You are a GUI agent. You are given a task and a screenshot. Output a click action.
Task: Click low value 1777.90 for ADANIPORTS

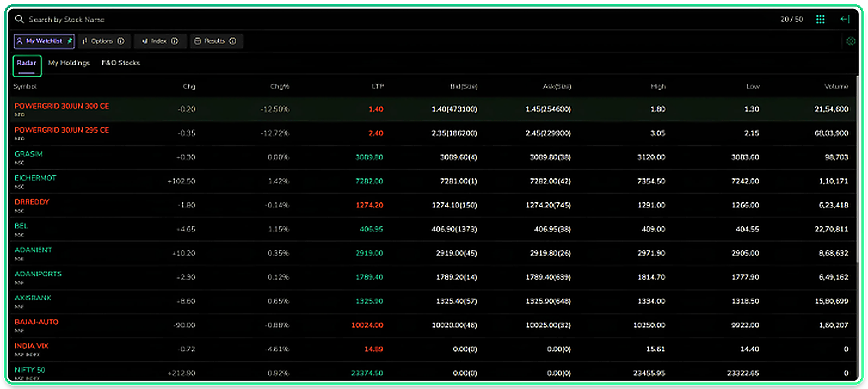click(x=745, y=277)
